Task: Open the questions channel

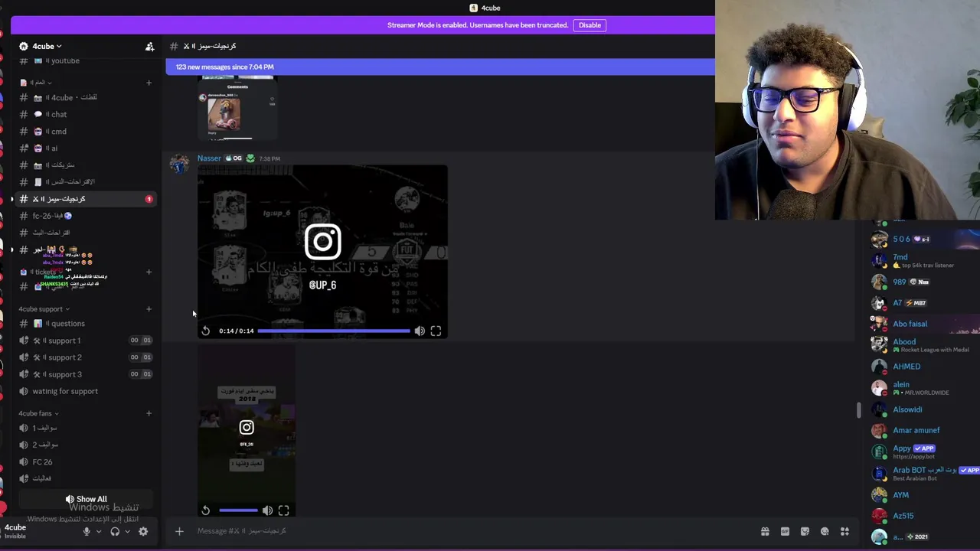Action: tap(68, 324)
